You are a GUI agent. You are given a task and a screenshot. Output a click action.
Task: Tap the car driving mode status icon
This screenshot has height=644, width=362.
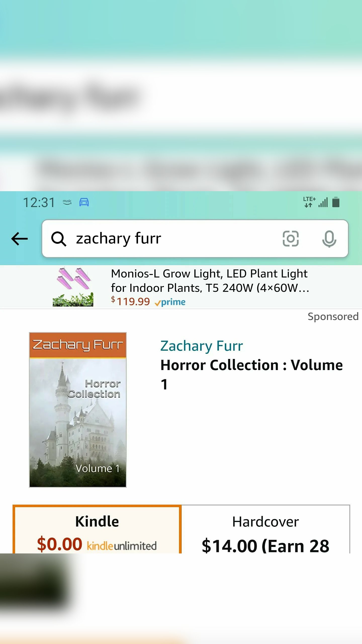(x=84, y=202)
